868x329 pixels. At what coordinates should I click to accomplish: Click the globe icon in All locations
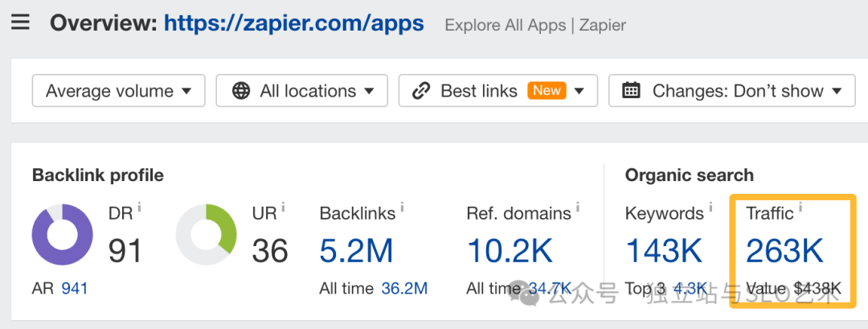pyautogui.click(x=241, y=91)
